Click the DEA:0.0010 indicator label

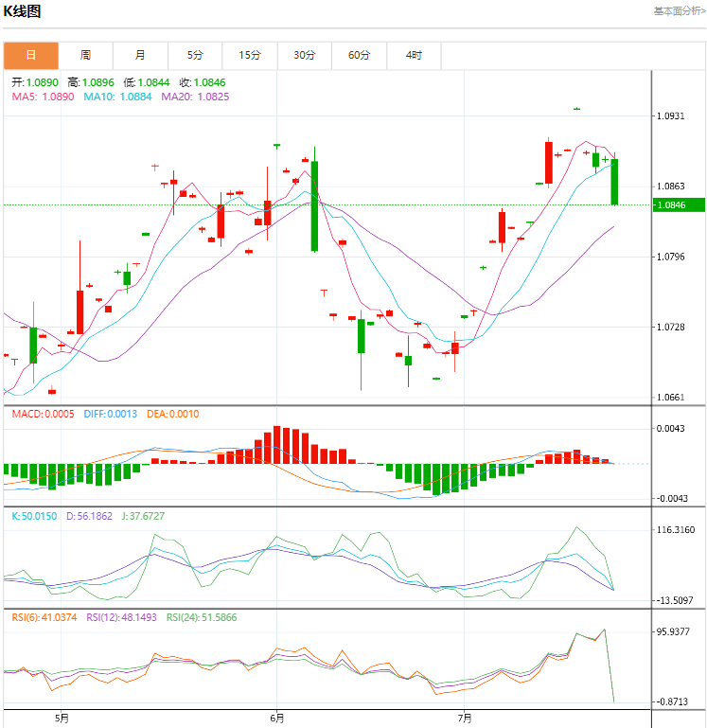pyautogui.click(x=172, y=414)
